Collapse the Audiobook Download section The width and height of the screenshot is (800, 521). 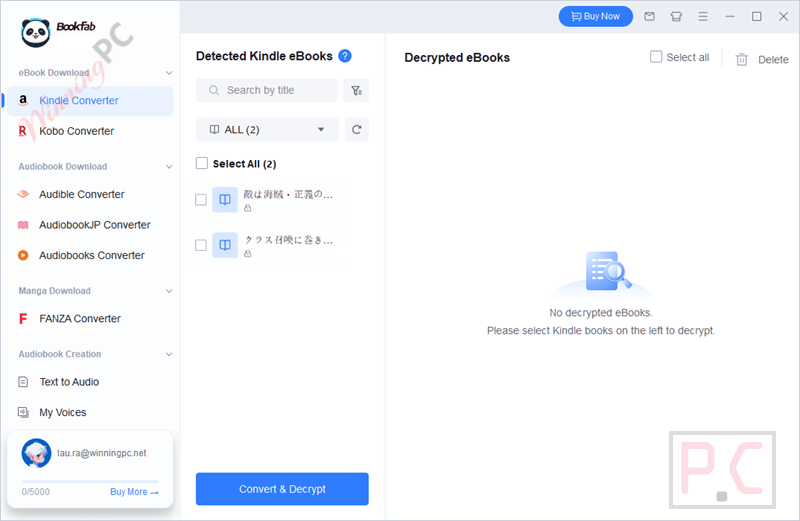[x=169, y=167]
